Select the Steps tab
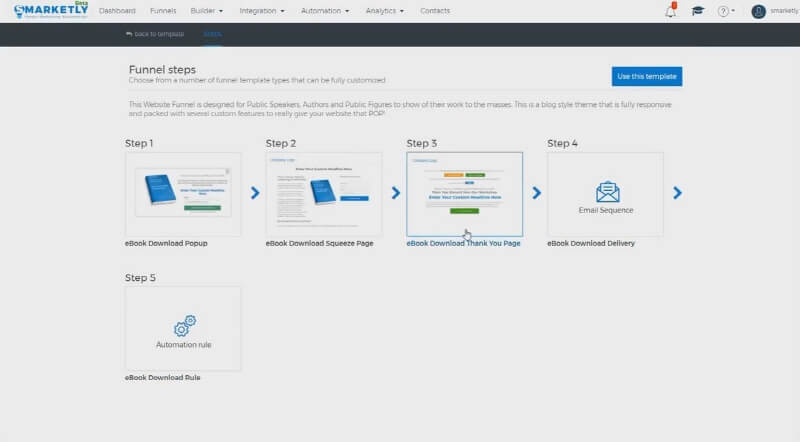Screen dimensions: 800x442 coord(212,34)
